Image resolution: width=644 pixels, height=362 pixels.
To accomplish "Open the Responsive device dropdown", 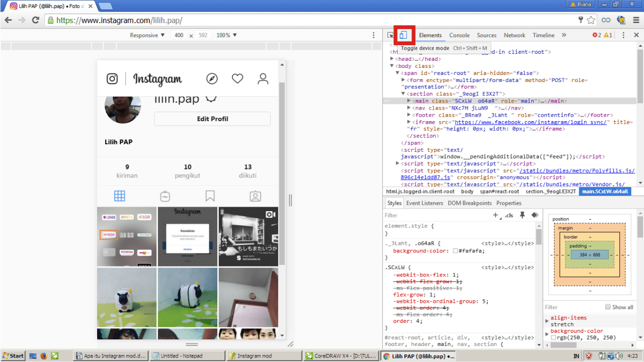I will pyautogui.click(x=147, y=35).
